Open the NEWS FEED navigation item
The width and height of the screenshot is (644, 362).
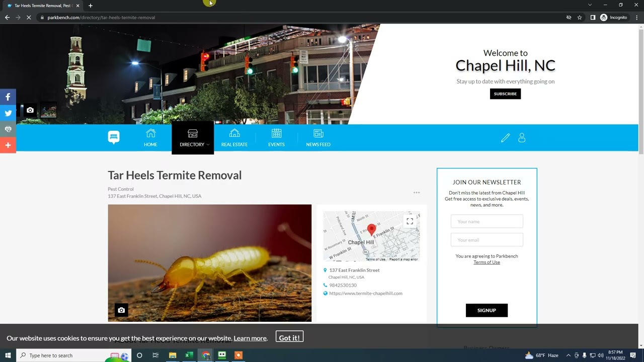318,138
